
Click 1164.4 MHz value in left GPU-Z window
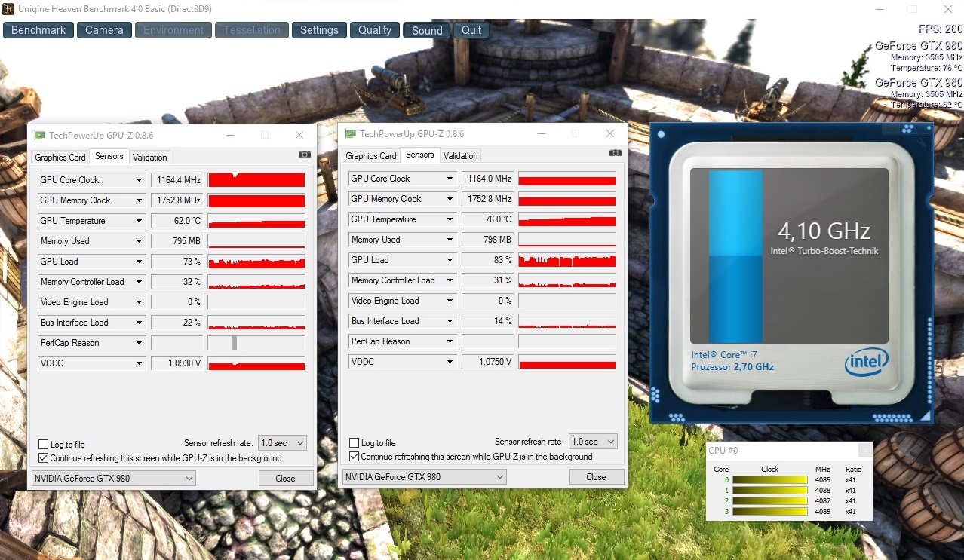pos(177,180)
